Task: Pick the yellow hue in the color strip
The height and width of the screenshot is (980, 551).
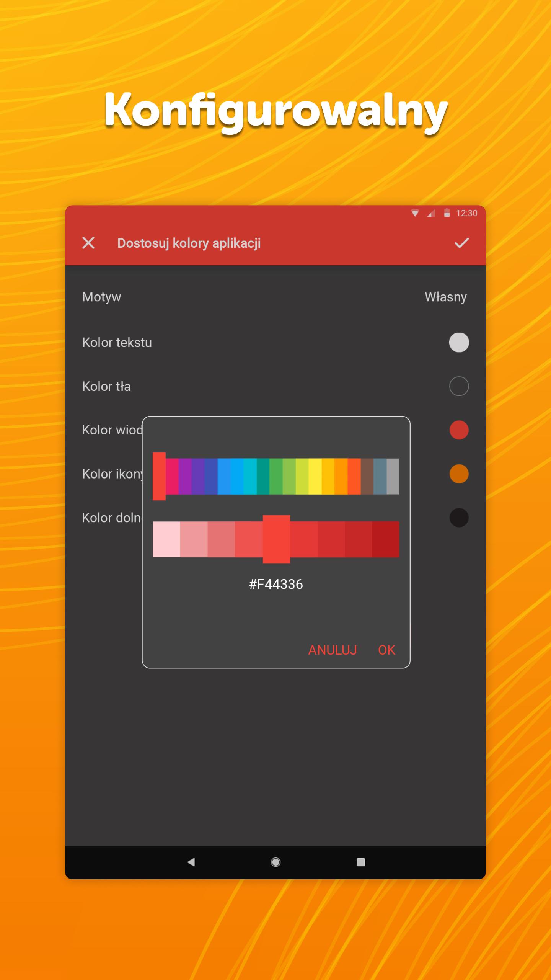Action: pyautogui.click(x=315, y=476)
